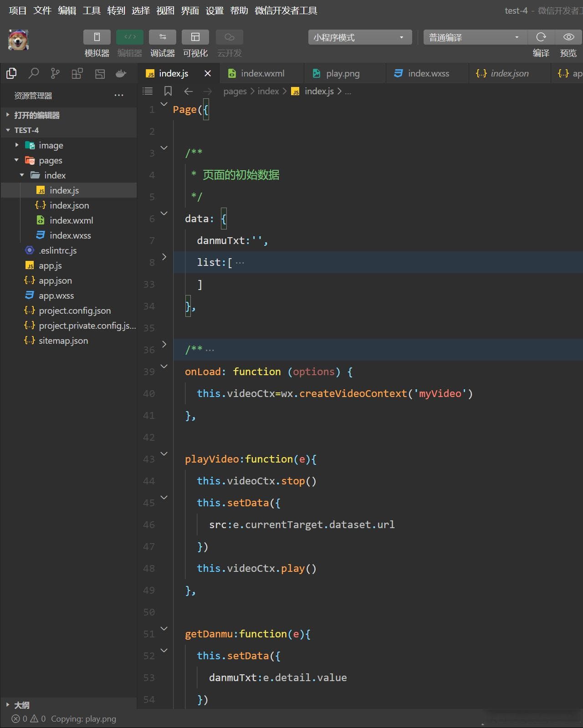Click the compile refresh icon (编译)
The width and height of the screenshot is (583, 728).
541,37
